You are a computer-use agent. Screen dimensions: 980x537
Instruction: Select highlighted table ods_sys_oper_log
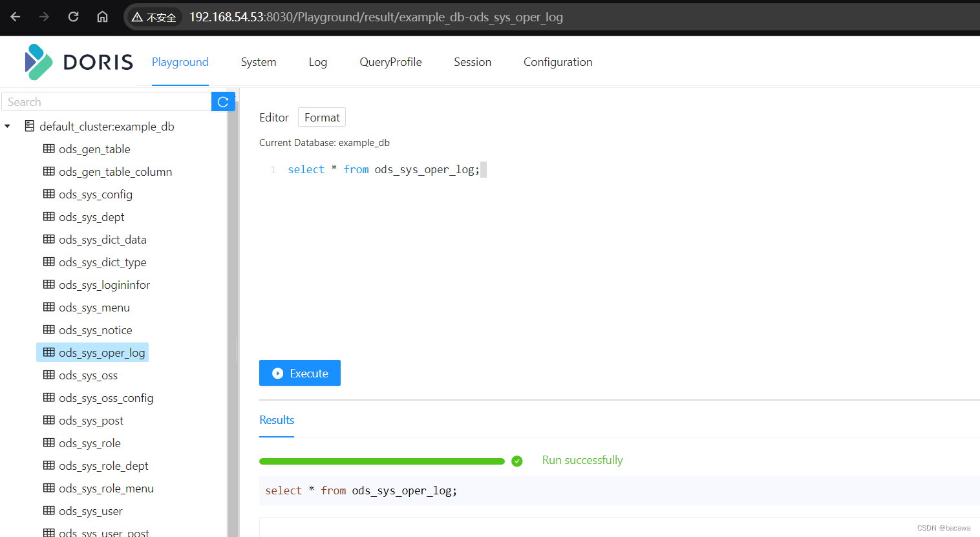[x=102, y=353]
